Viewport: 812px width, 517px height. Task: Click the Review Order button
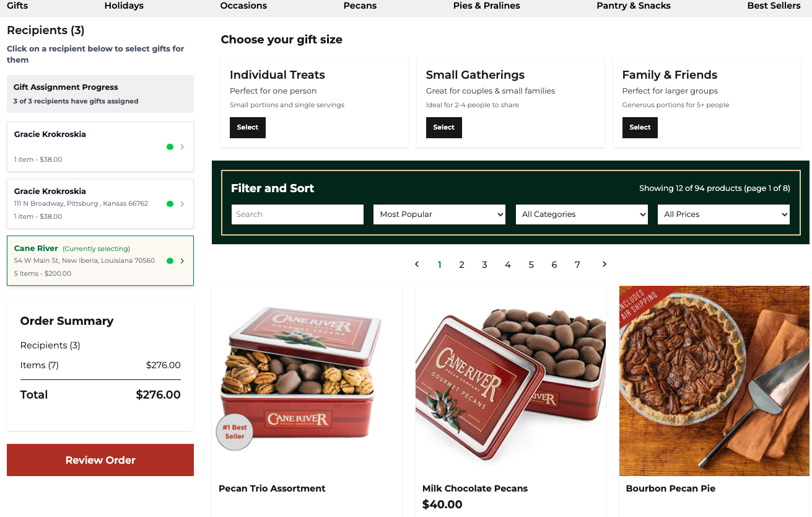click(100, 460)
